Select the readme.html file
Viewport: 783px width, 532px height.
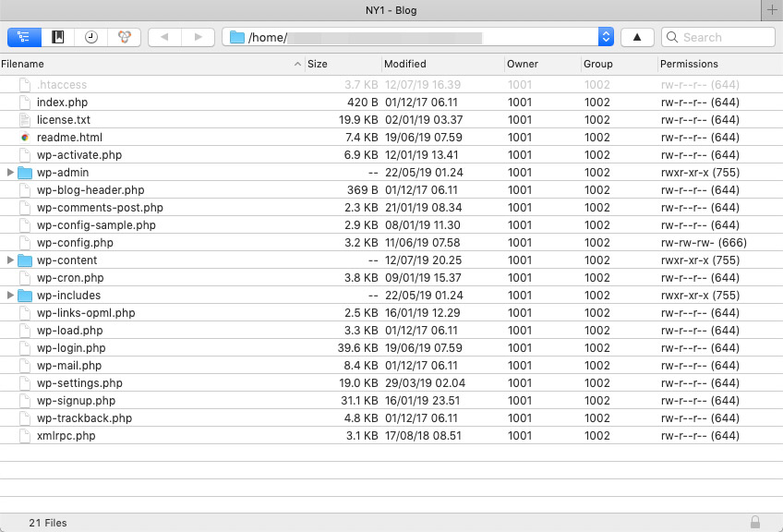(x=69, y=138)
